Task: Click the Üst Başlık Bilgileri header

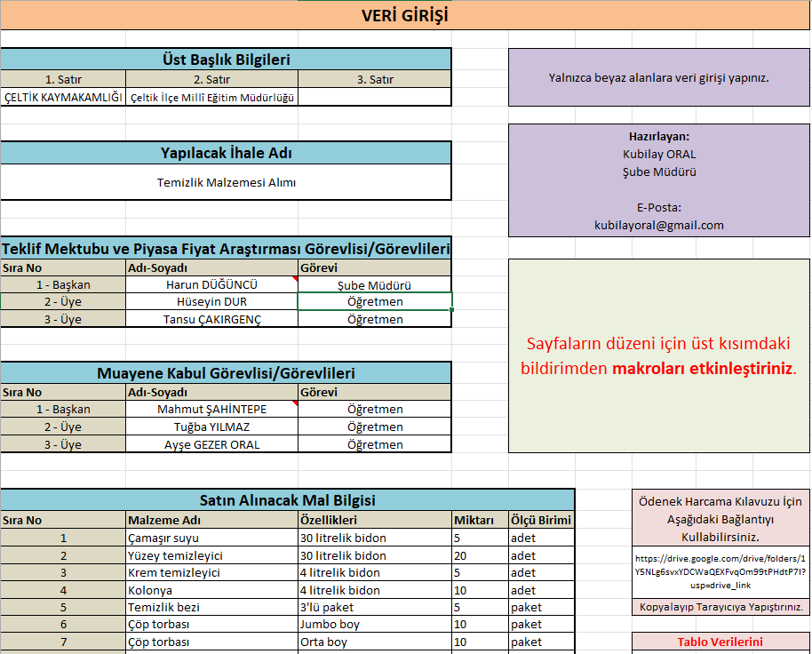Action: click(226, 59)
